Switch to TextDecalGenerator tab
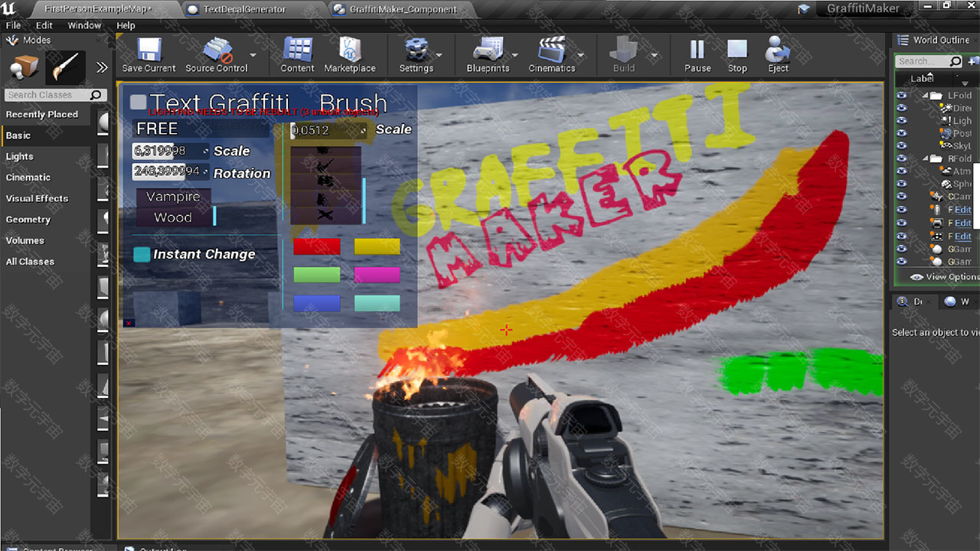The width and height of the screenshot is (980, 551). click(243, 9)
